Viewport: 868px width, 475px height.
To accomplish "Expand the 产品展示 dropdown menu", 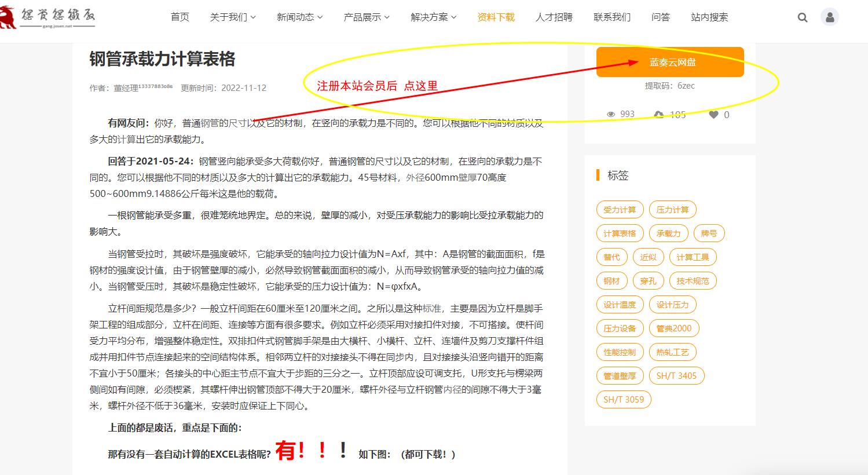I will [x=367, y=17].
